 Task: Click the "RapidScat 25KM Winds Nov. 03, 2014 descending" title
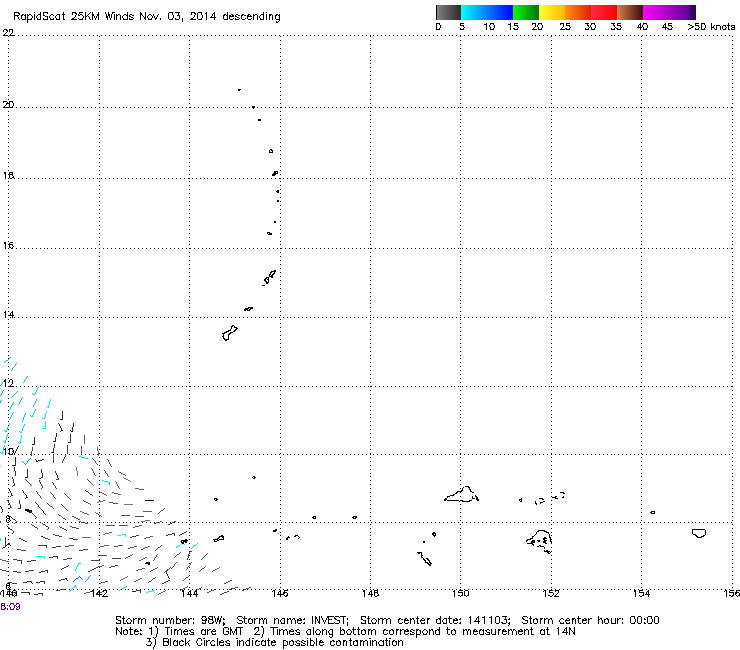click(x=147, y=17)
